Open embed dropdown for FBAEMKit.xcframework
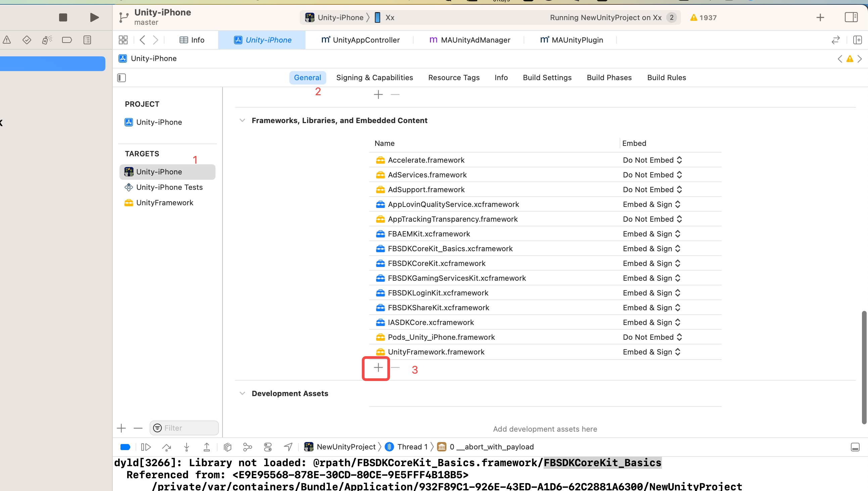Image resolution: width=868 pixels, height=491 pixels. (x=652, y=234)
